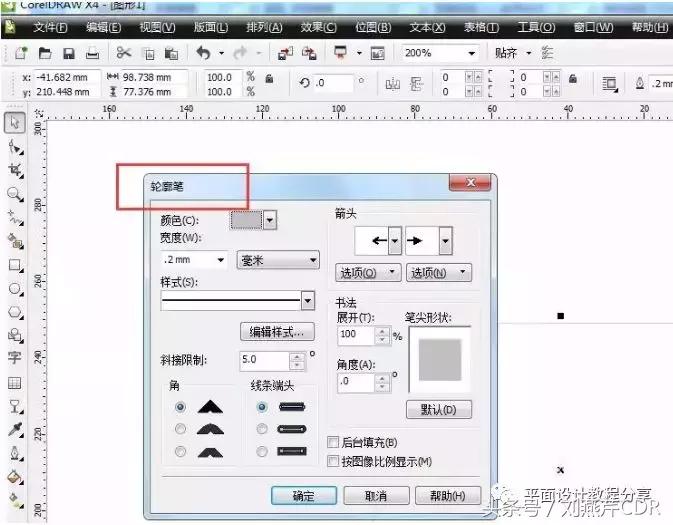
Task: Open the 贴齐 snap dropdown
Action: tap(529, 53)
